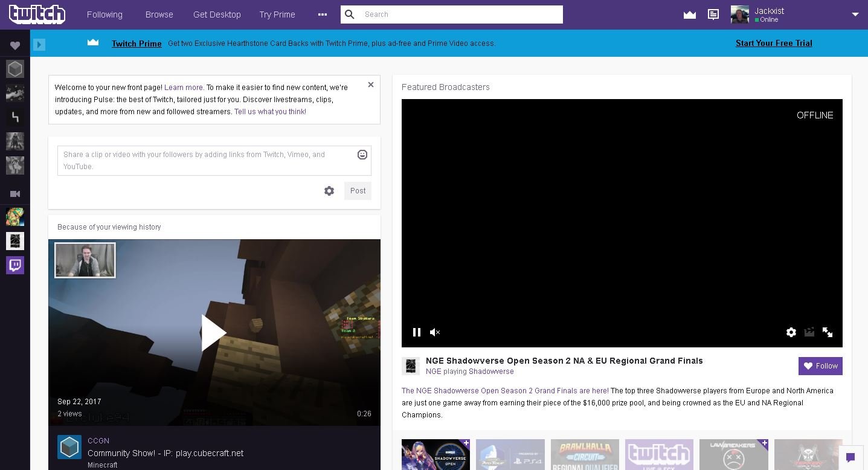Open the Following page
This screenshot has height=470, width=868.
[104, 14]
